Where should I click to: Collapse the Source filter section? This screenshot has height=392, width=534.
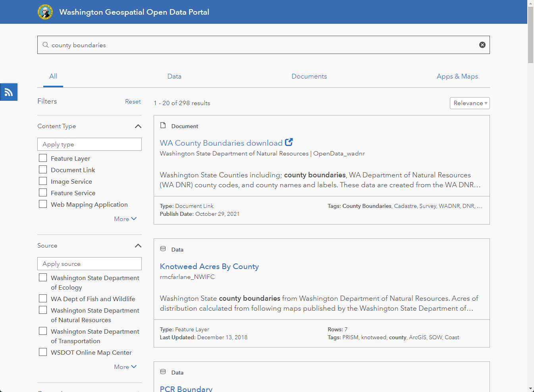pyautogui.click(x=138, y=246)
